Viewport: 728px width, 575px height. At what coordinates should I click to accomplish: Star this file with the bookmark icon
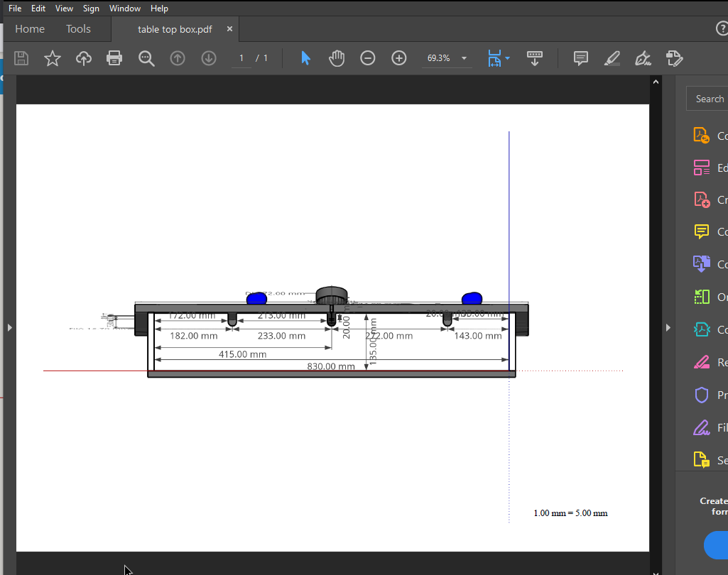(53, 58)
